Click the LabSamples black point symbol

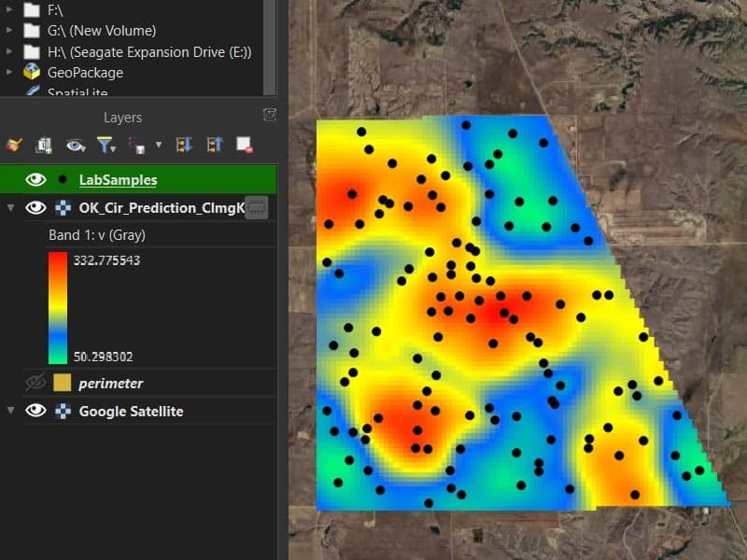[63, 179]
